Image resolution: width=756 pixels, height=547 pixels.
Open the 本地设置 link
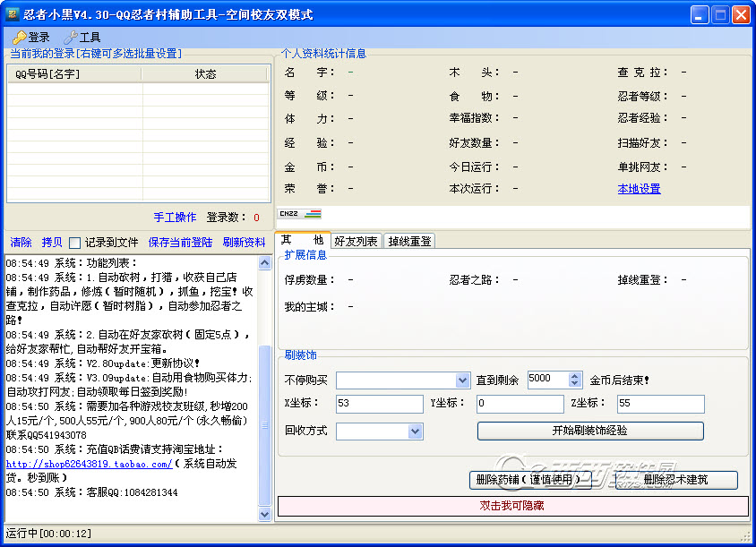639,189
